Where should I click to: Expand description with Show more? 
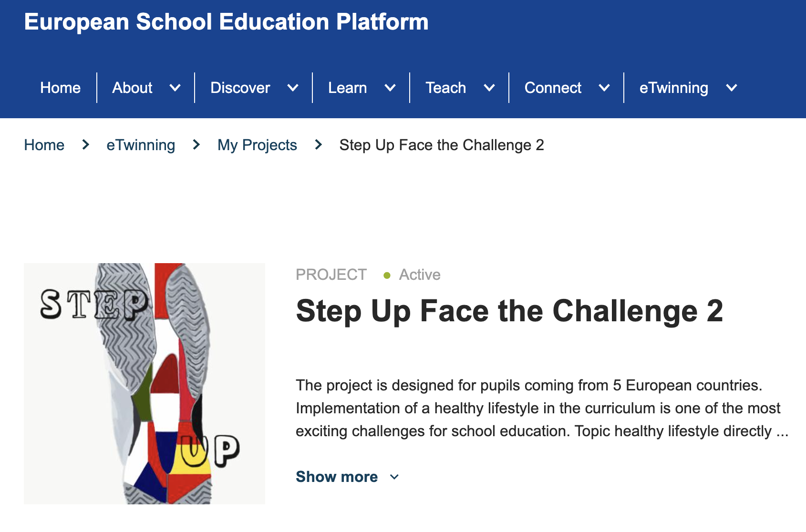click(x=337, y=477)
